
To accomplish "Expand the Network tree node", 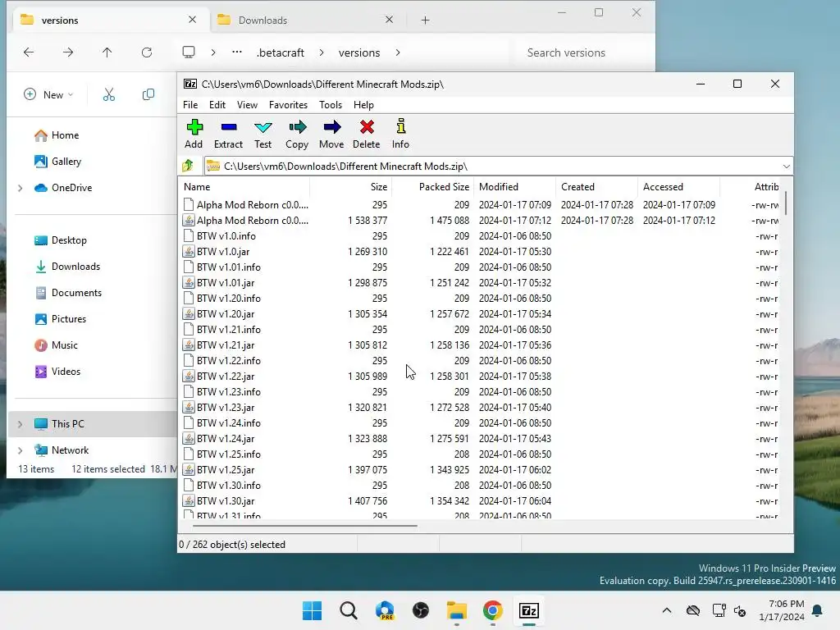I will tap(21, 450).
